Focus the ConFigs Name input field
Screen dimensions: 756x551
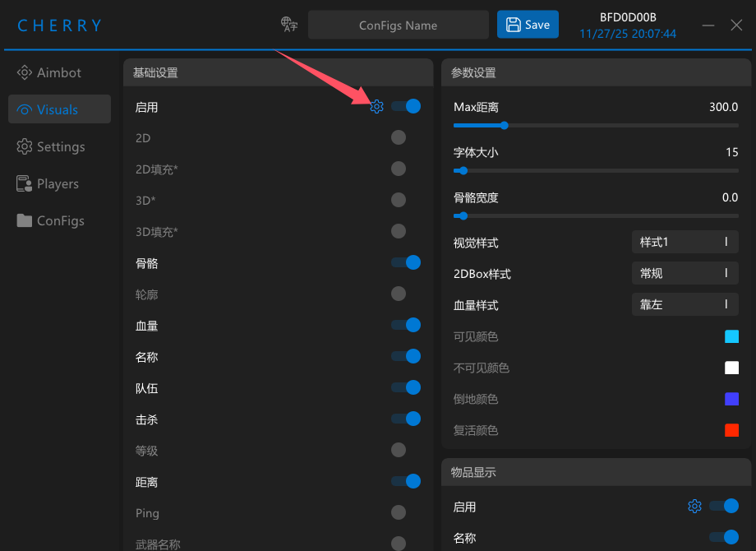pos(399,25)
